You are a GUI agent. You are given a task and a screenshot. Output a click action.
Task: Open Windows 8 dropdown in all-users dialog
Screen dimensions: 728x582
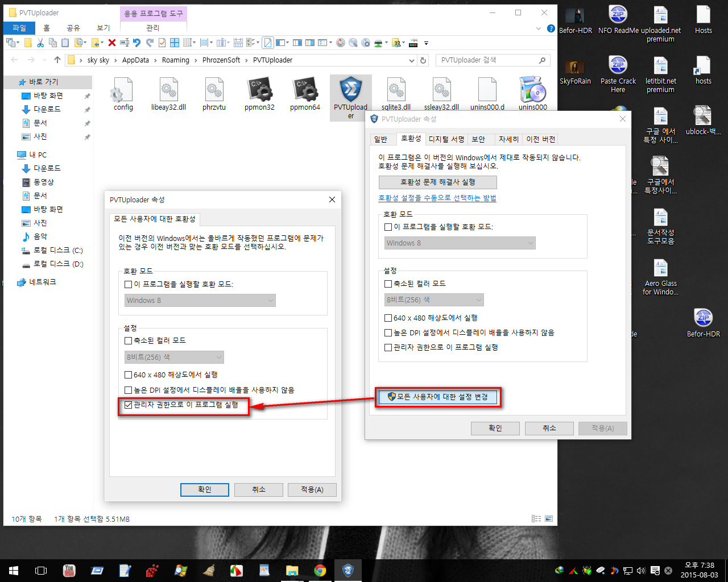(200, 300)
